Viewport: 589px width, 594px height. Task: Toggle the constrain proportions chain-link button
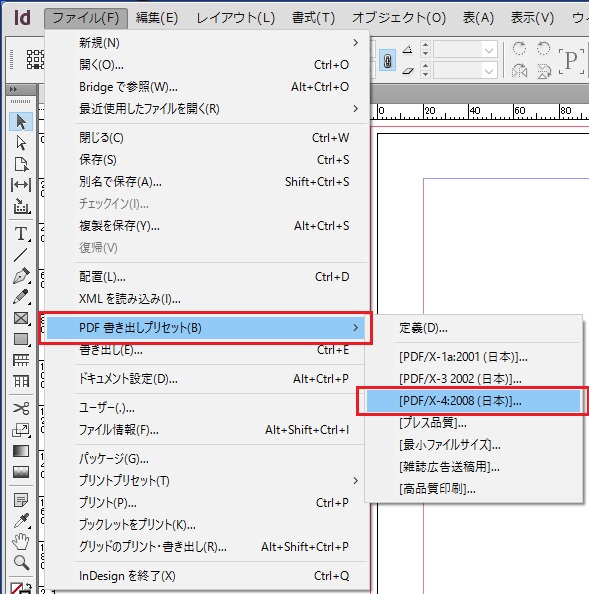pyautogui.click(x=387, y=61)
